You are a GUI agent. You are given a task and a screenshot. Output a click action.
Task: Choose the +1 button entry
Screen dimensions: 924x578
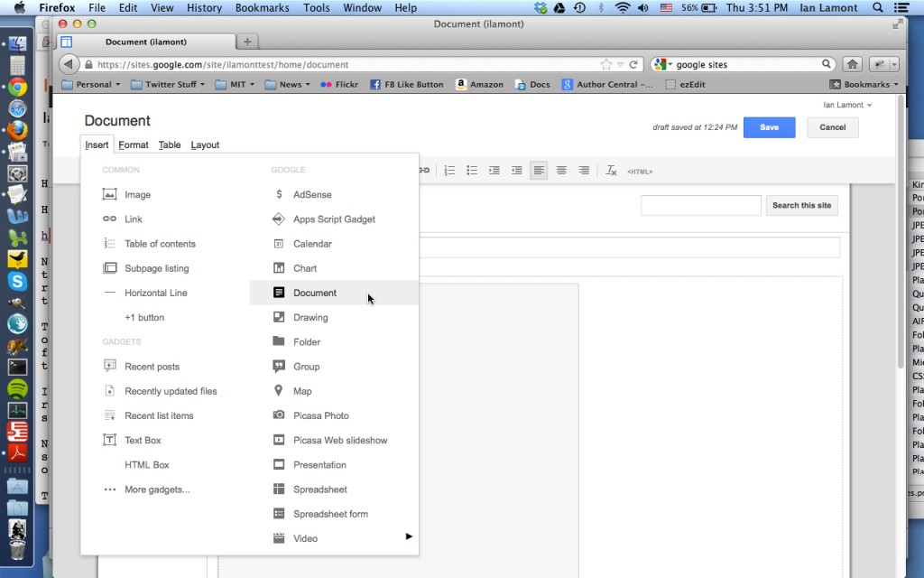click(x=144, y=317)
